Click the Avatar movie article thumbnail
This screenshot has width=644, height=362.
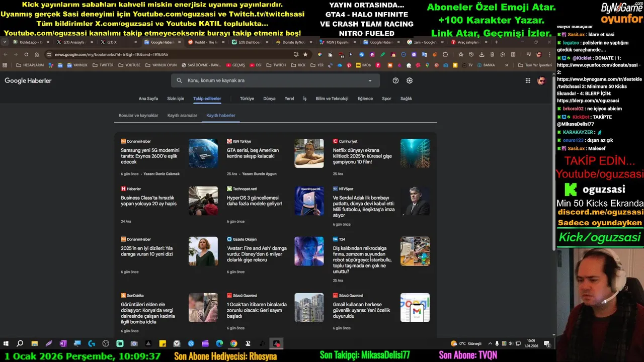309,251
